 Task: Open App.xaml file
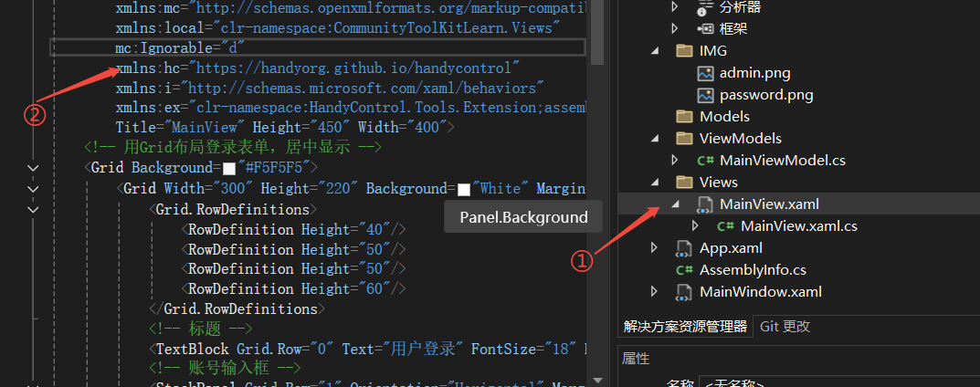[x=732, y=248]
